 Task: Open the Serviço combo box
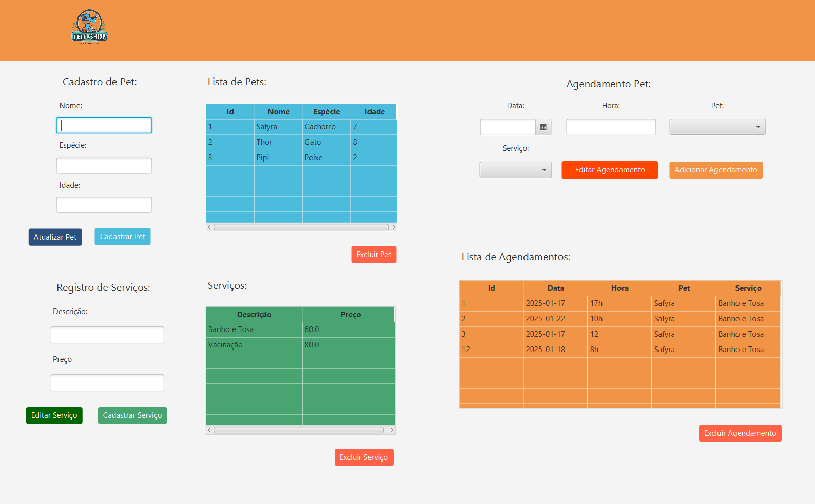(515, 170)
